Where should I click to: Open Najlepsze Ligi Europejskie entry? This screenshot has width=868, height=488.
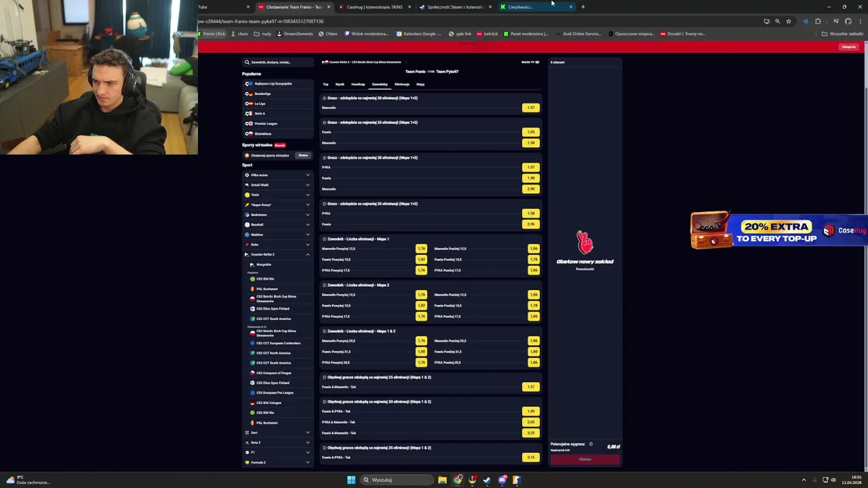tap(278, 83)
